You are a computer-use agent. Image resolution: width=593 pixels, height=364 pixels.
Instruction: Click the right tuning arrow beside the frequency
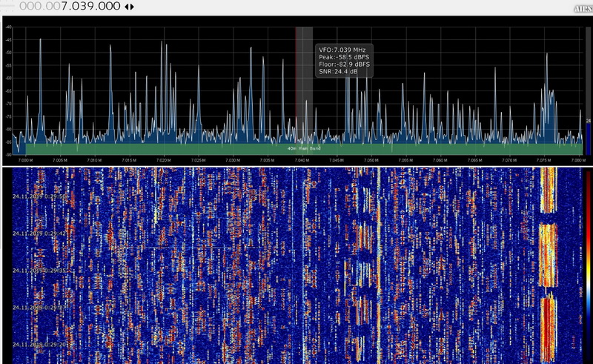132,7
